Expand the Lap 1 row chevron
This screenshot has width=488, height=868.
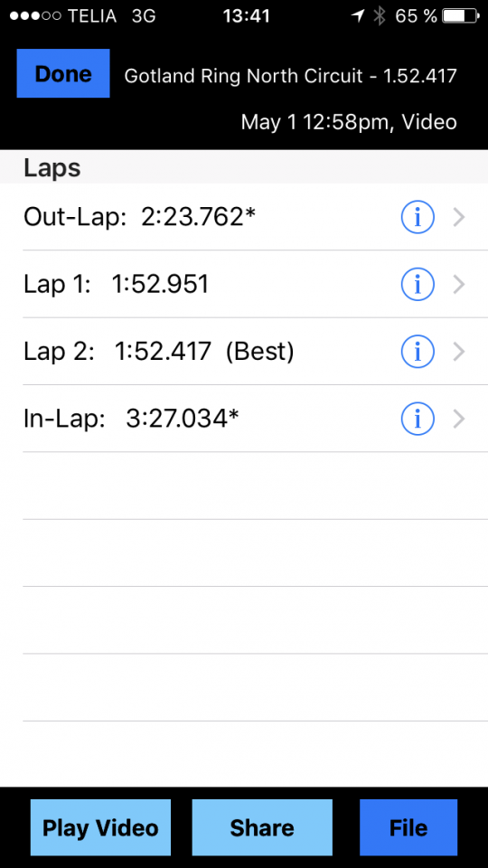[459, 285]
